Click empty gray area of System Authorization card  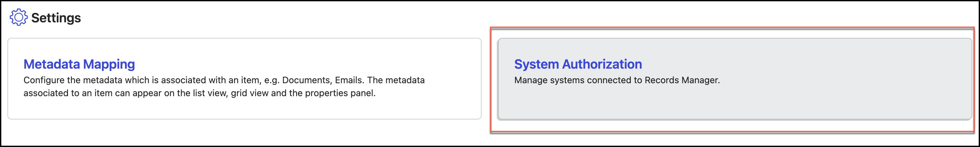837,103
